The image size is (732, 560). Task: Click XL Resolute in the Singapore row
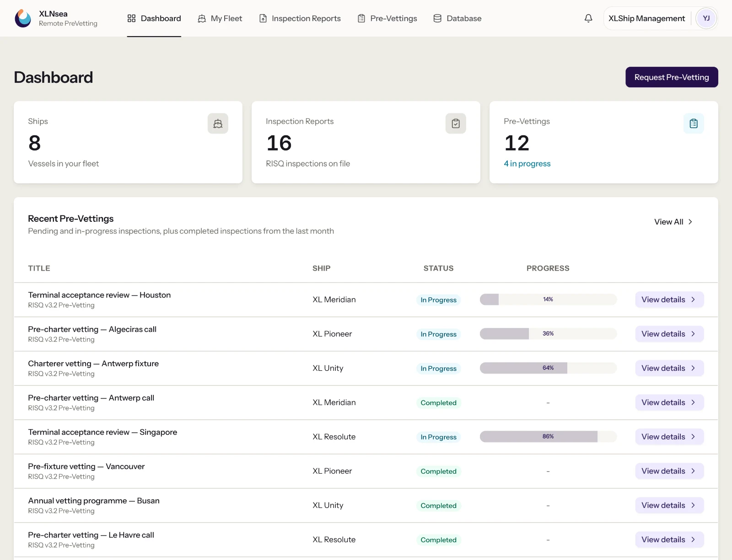point(334,437)
